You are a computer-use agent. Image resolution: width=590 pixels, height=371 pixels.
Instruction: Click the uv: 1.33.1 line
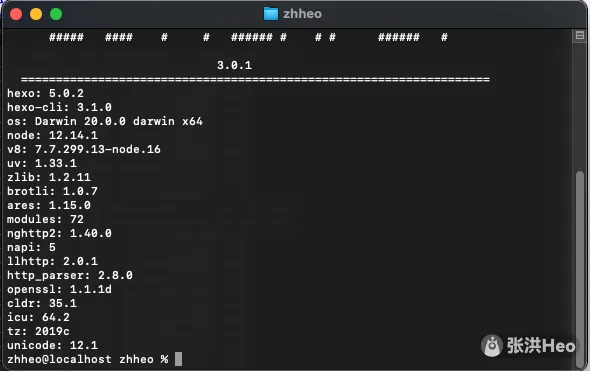tap(42, 163)
